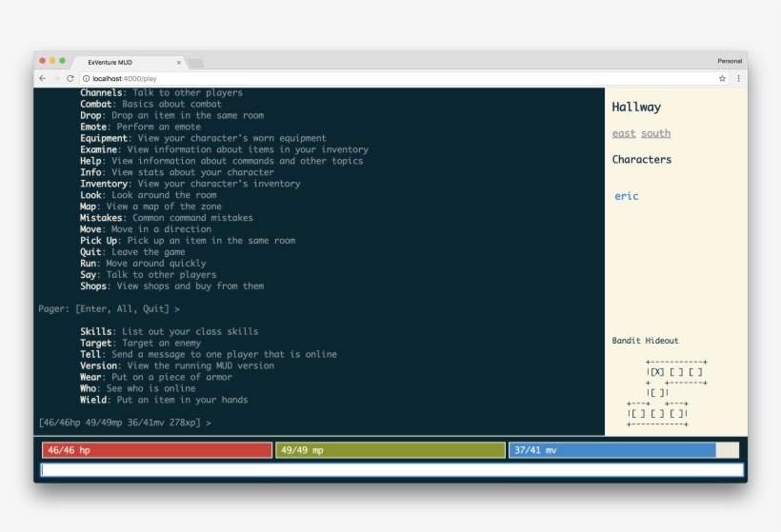Click the current room [X] on the map
The width and height of the screenshot is (781, 532).
[x=657, y=372]
